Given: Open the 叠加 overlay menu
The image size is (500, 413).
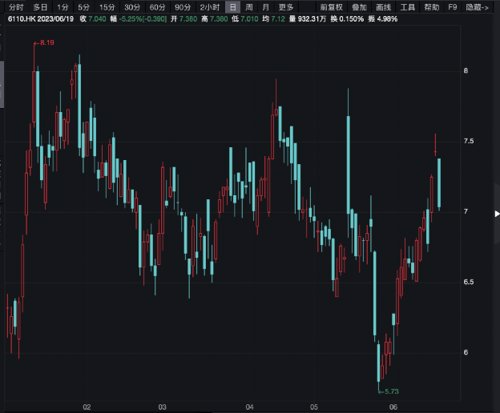Looking at the screenshot, I should 359,7.
